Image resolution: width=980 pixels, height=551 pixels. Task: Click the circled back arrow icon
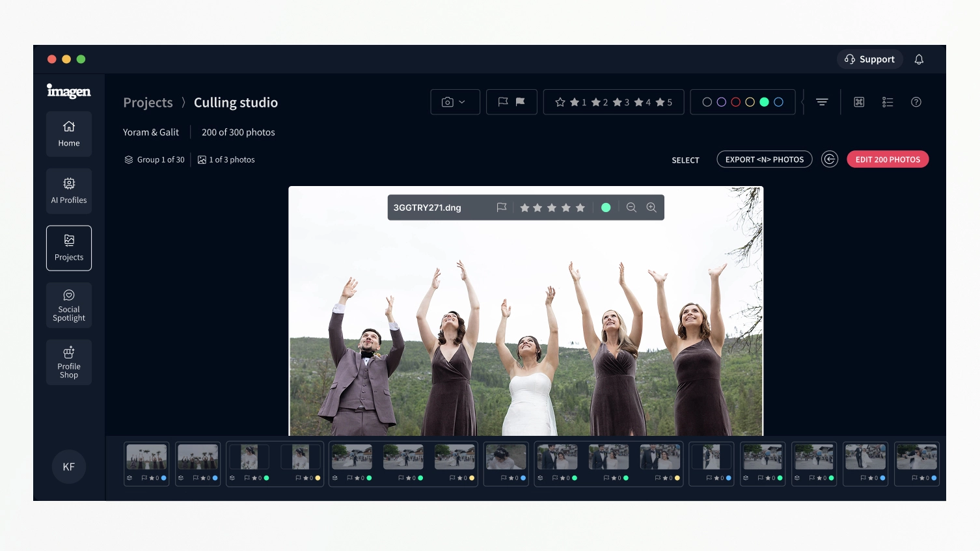pyautogui.click(x=830, y=159)
